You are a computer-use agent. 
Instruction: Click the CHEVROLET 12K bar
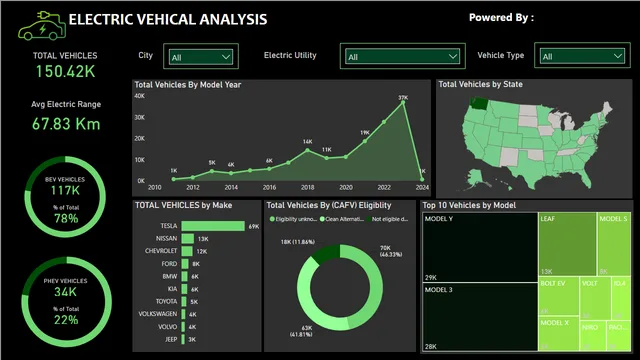coord(187,251)
